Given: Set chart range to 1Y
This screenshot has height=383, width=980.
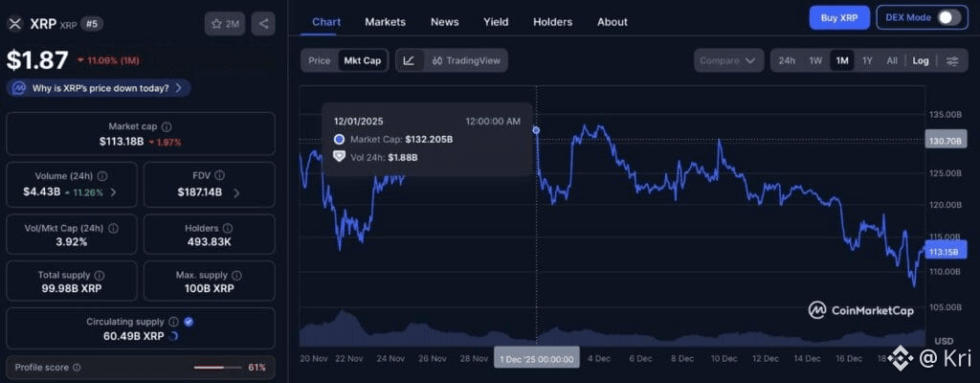Looking at the screenshot, I should point(867,60).
